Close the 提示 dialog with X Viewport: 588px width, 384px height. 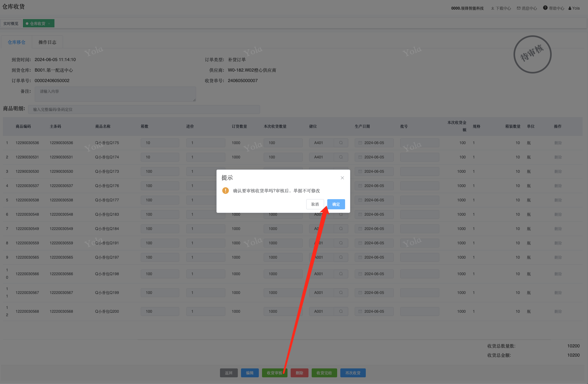click(x=342, y=178)
